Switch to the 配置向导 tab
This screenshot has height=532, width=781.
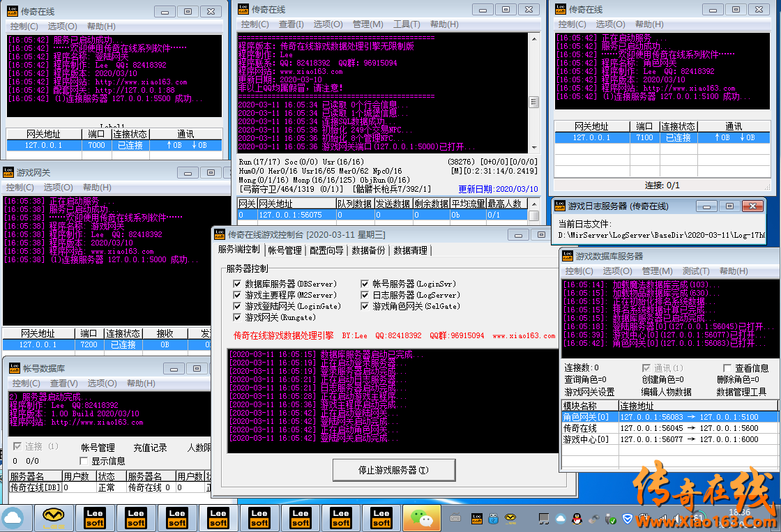tap(327, 250)
